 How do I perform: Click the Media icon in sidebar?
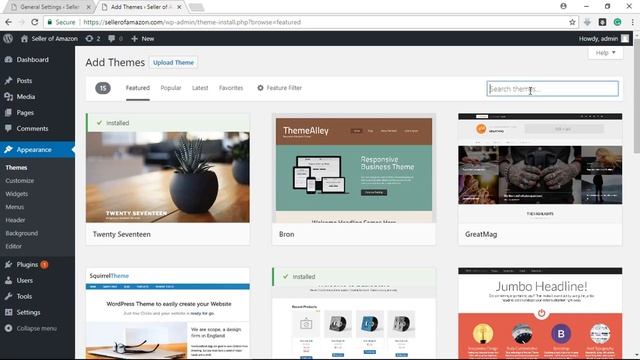[9, 97]
